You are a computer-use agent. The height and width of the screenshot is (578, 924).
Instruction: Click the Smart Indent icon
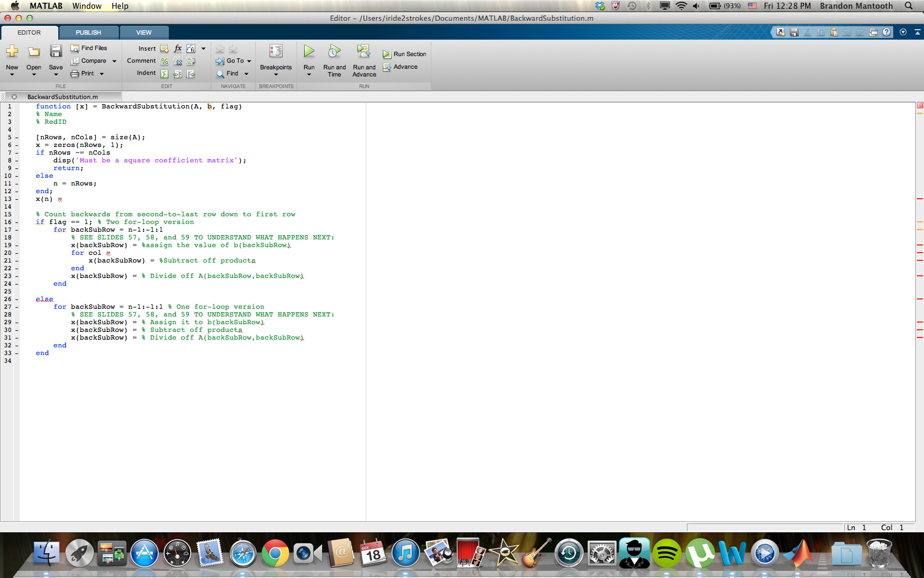164,74
